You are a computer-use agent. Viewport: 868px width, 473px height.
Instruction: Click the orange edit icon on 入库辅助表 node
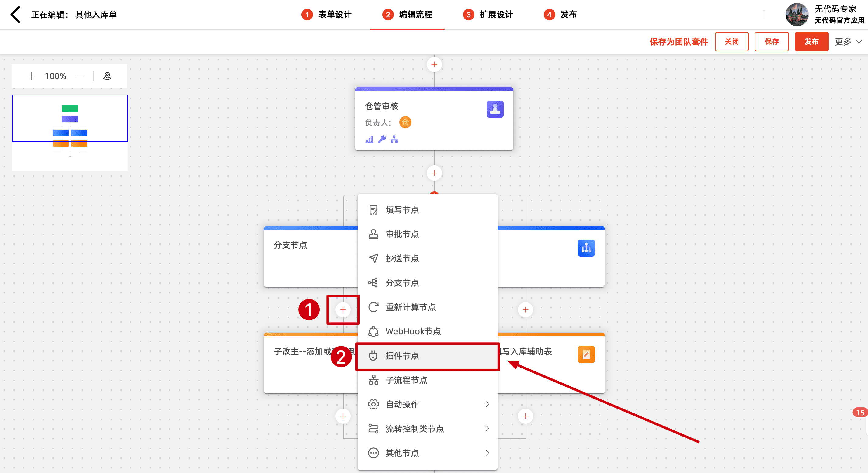coord(586,354)
